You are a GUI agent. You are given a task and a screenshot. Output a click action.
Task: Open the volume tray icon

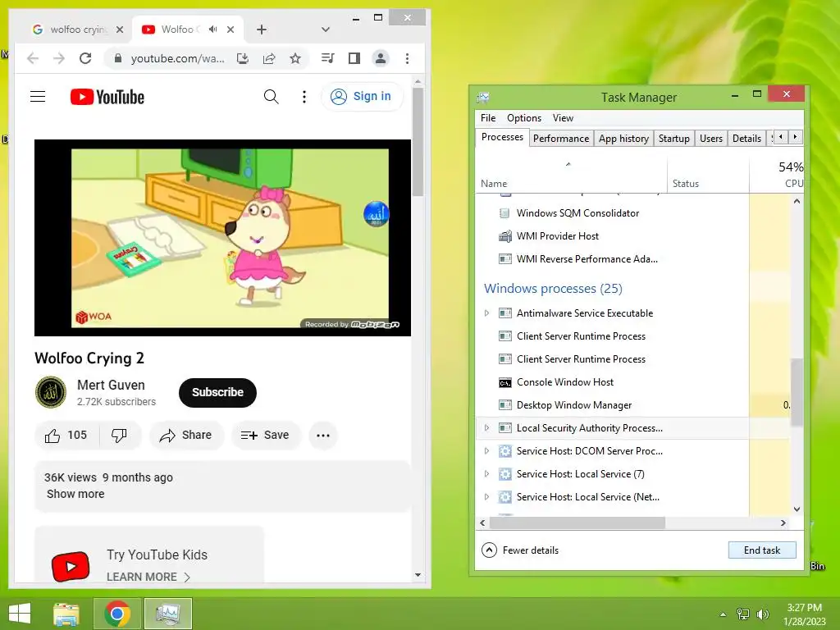762,614
